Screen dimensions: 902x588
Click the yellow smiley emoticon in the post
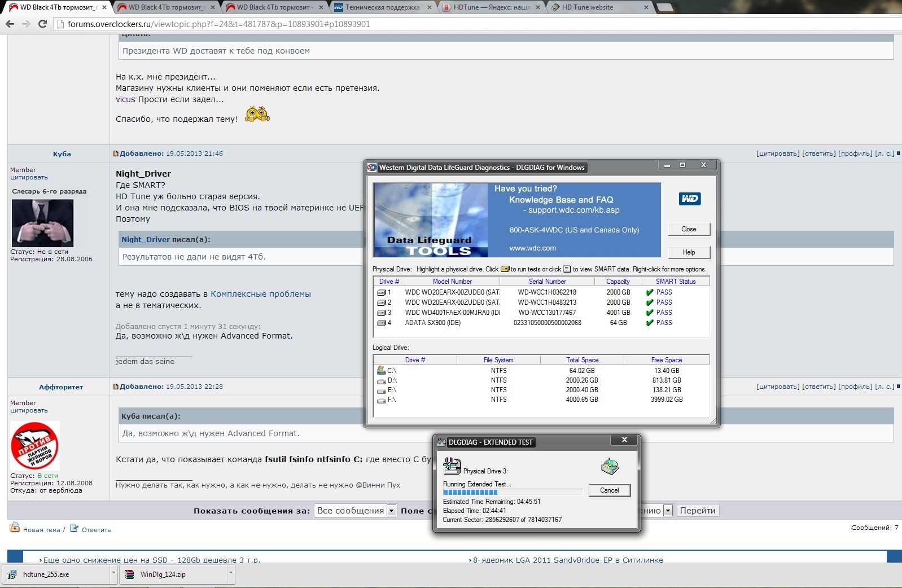coord(257,115)
